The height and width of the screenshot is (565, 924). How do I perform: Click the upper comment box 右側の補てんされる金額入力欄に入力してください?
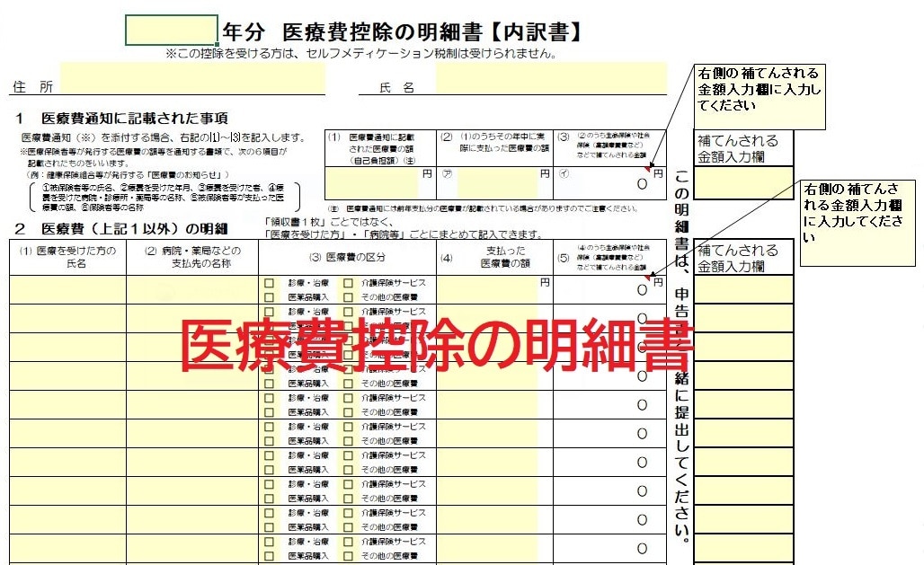pos(760,97)
